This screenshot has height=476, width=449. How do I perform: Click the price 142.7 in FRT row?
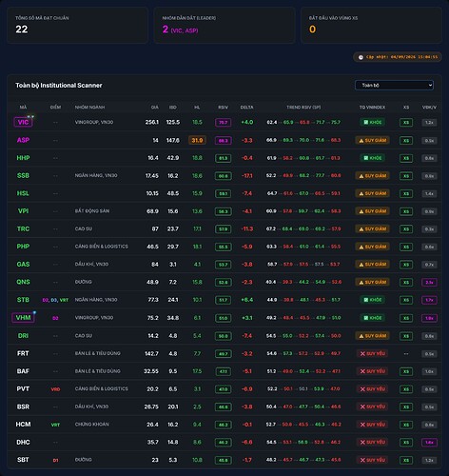(x=151, y=353)
